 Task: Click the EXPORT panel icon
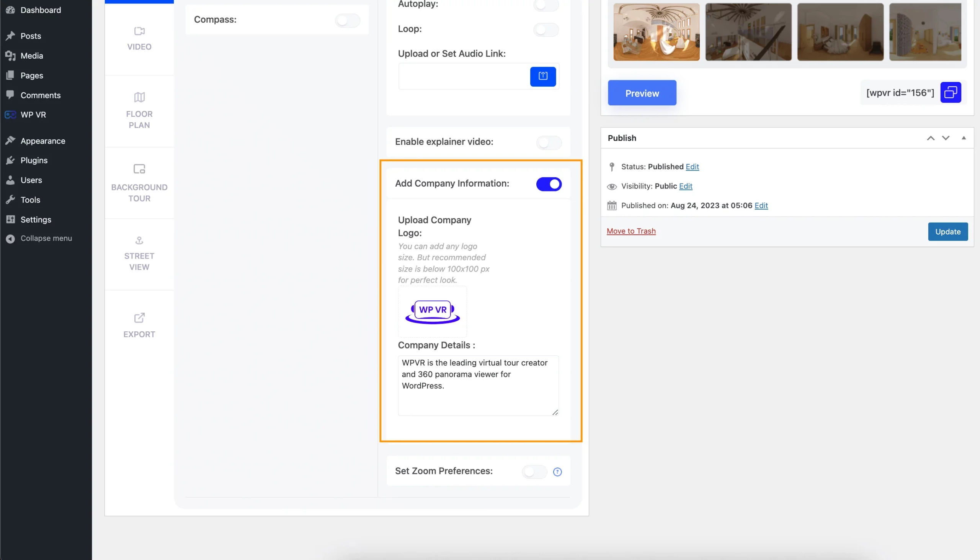pos(139,316)
